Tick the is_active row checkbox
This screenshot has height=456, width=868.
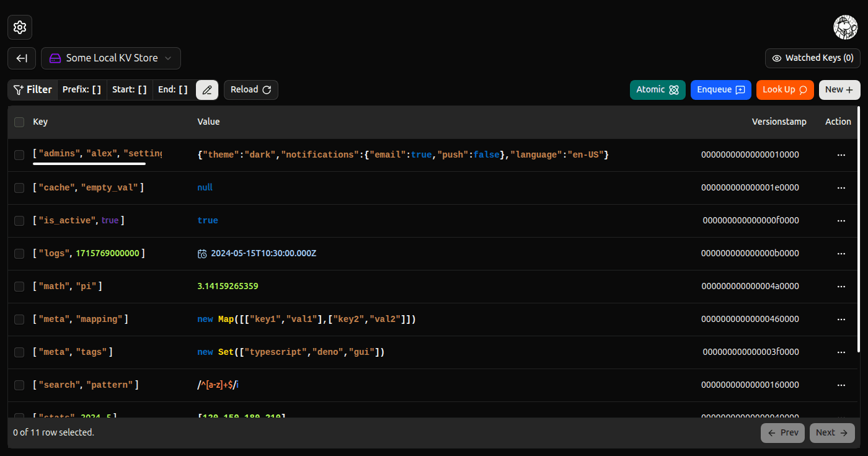pos(19,221)
